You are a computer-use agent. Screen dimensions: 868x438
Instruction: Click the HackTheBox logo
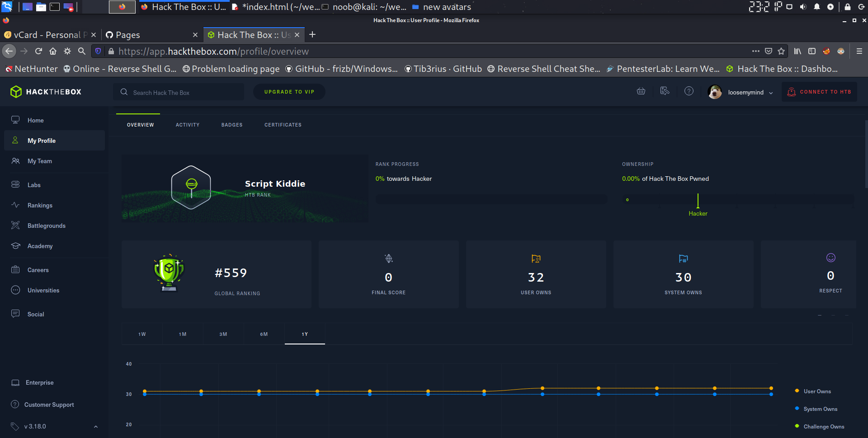pos(46,92)
